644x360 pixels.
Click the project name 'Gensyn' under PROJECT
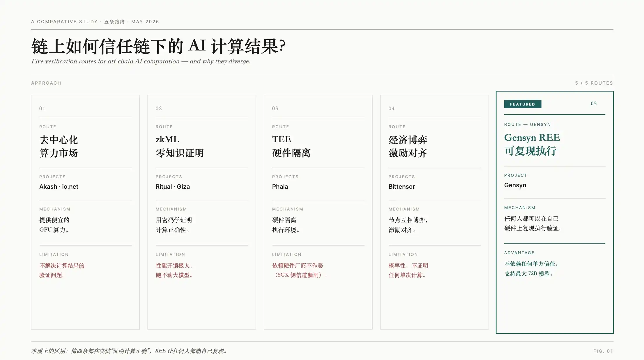click(x=515, y=185)
